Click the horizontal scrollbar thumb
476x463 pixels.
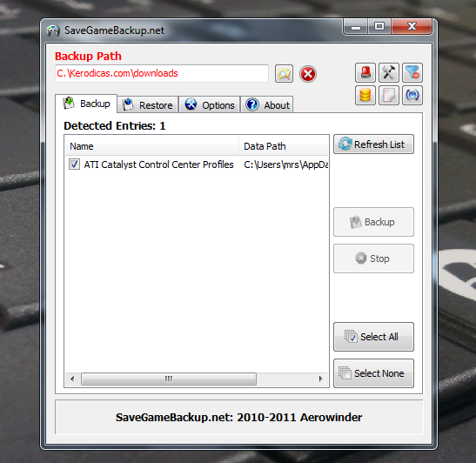tap(169, 379)
